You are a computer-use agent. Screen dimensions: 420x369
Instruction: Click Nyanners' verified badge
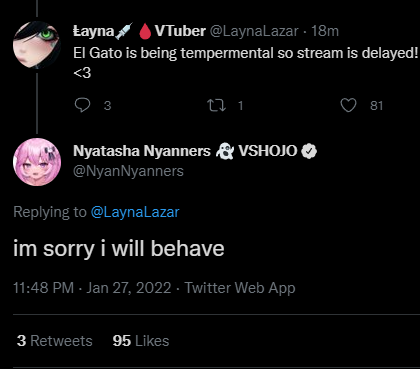point(309,151)
